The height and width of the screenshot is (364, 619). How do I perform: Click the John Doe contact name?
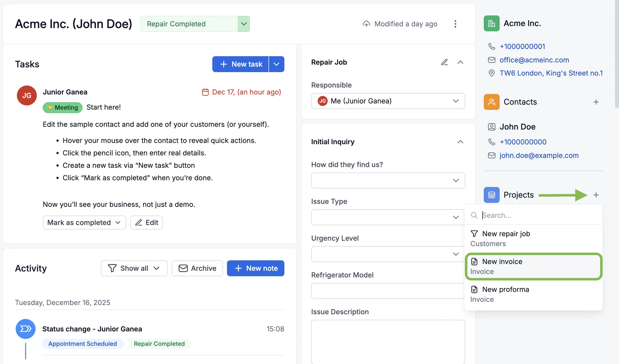518,127
